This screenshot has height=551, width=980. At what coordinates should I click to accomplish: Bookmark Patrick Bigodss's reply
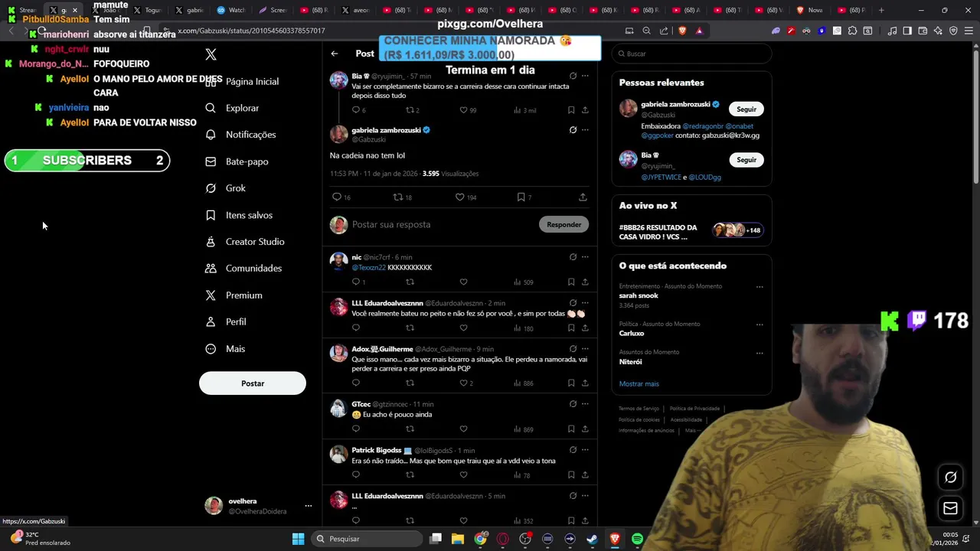[x=571, y=475]
